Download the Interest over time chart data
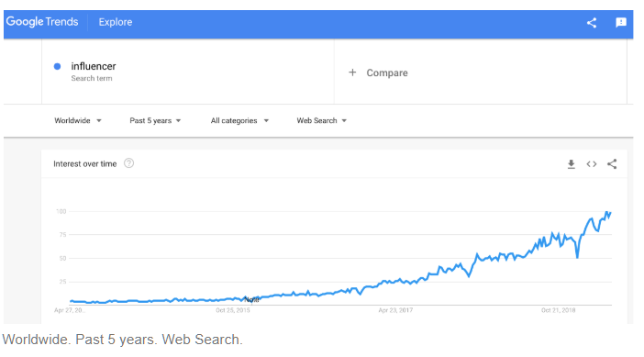Viewport: 644px width, 357px height. pyautogui.click(x=571, y=164)
